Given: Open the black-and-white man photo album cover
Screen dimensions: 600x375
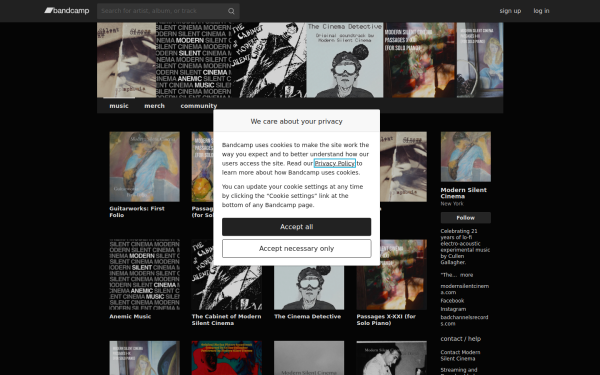Looking at the screenshot, I should pos(391,358).
